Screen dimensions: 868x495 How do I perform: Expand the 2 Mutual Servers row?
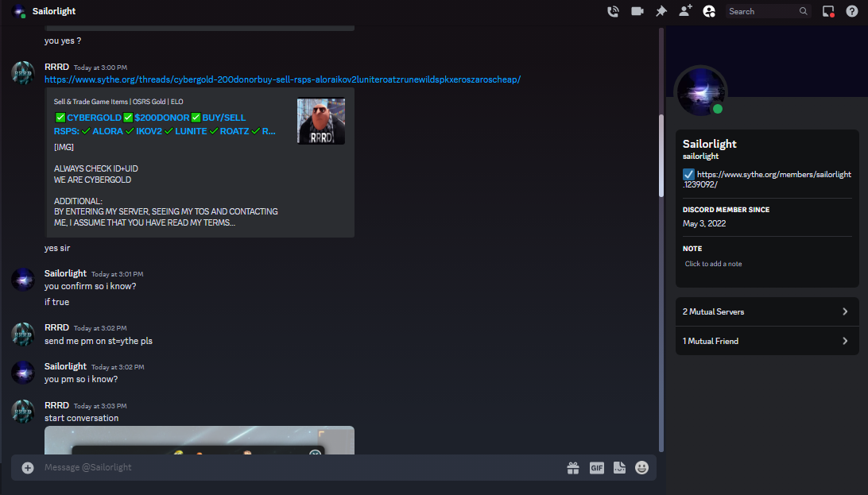[767, 312]
